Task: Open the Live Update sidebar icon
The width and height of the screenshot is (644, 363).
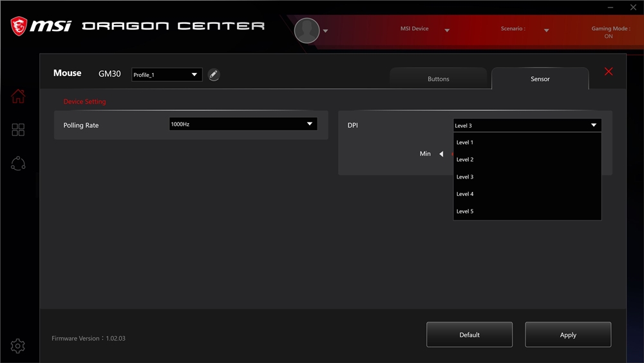Action: click(18, 164)
